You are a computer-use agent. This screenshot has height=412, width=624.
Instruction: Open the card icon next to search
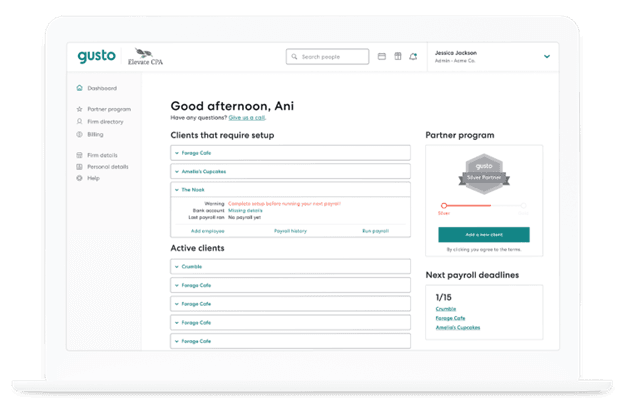382,57
